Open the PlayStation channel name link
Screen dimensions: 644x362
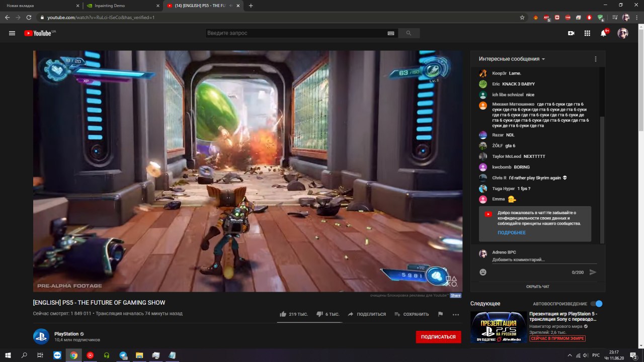coord(66,334)
